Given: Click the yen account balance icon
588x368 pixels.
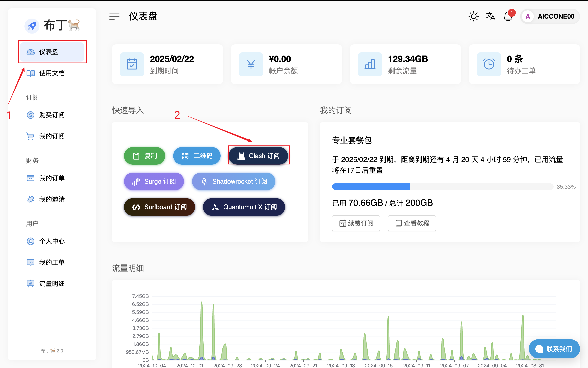Looking at the screenshot, I should [251, 64].
